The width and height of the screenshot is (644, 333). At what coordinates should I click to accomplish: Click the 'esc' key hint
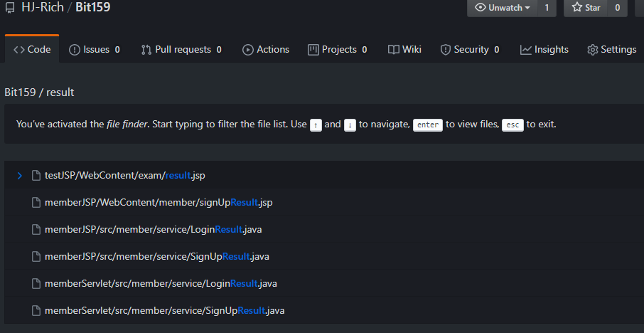click(512, 125)
